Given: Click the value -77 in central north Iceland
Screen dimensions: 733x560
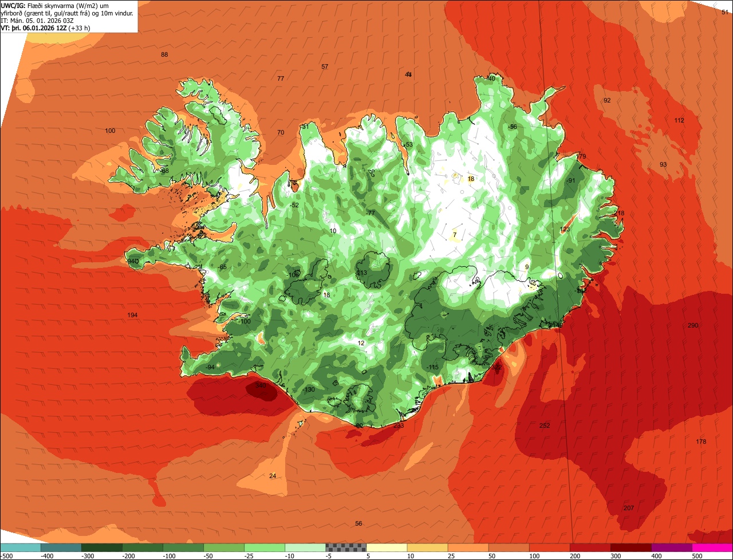Looking at the screenshot, I should (x=371, y=213).
